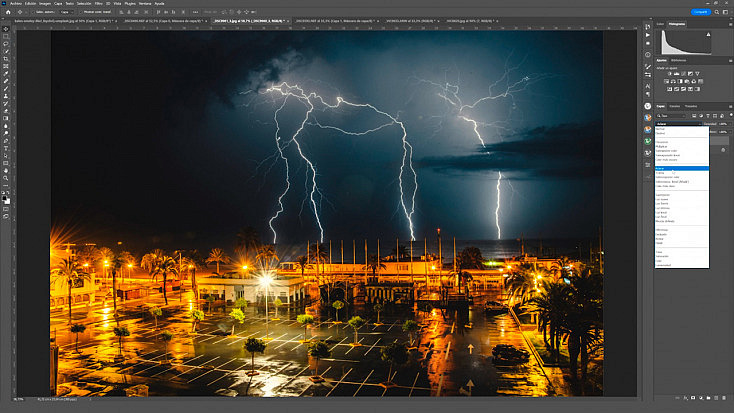
Task: Toggle Mostrar contr. transf. checkbox
Action: (80, 12)
